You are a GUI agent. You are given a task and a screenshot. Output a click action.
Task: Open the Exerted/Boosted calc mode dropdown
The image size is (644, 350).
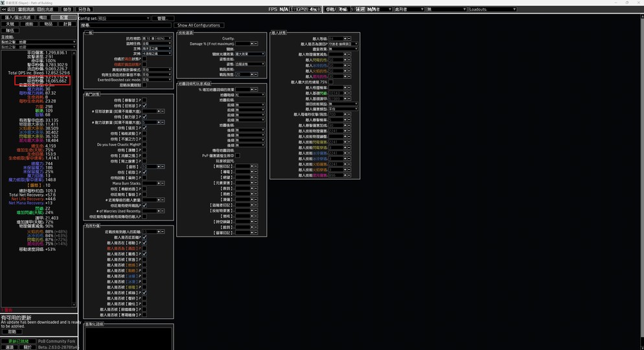[156, 80]
